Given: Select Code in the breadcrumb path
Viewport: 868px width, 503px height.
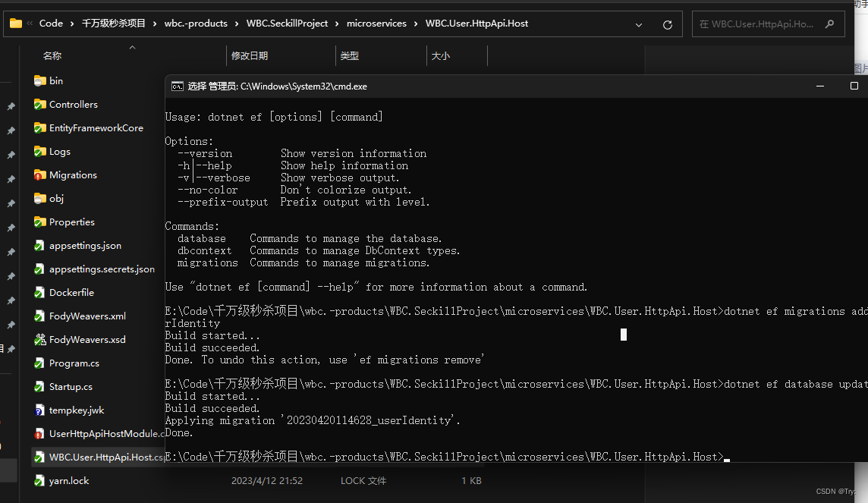Looking at the screenshot, I should (x=50, y=24).
